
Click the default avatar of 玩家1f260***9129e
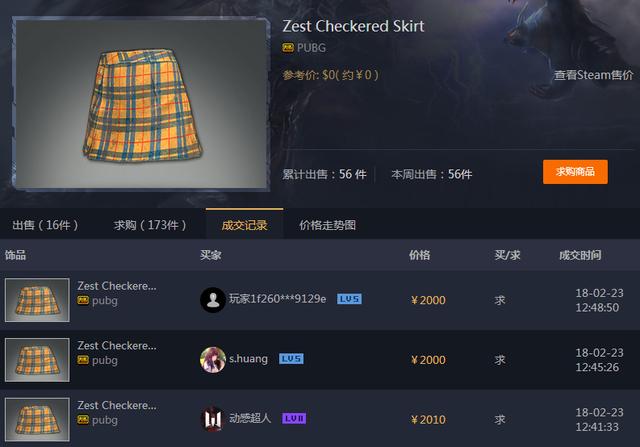pos(213,300)
